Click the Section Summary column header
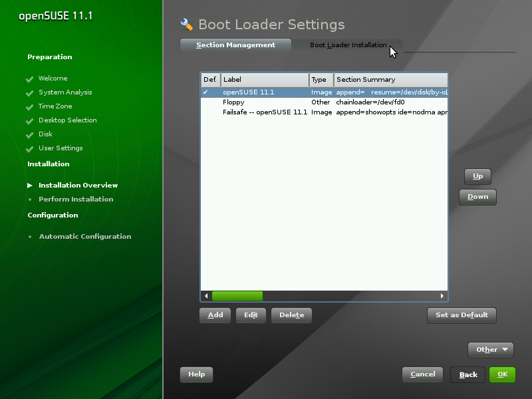Viewport: 532px width, 399px height. tap(391, 80)
